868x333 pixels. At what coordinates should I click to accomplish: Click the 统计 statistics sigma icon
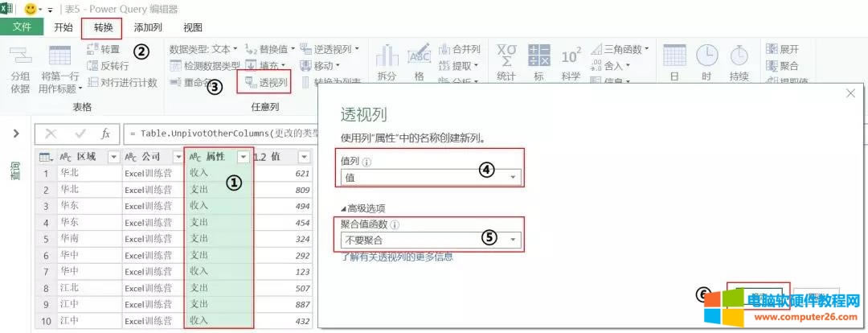click(506, 55)
